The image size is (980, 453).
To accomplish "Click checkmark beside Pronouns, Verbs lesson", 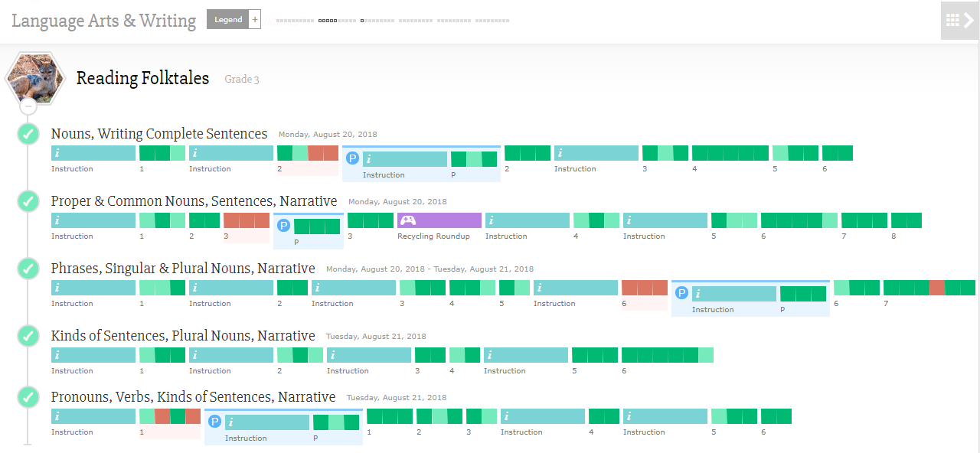I will [28, 397].
